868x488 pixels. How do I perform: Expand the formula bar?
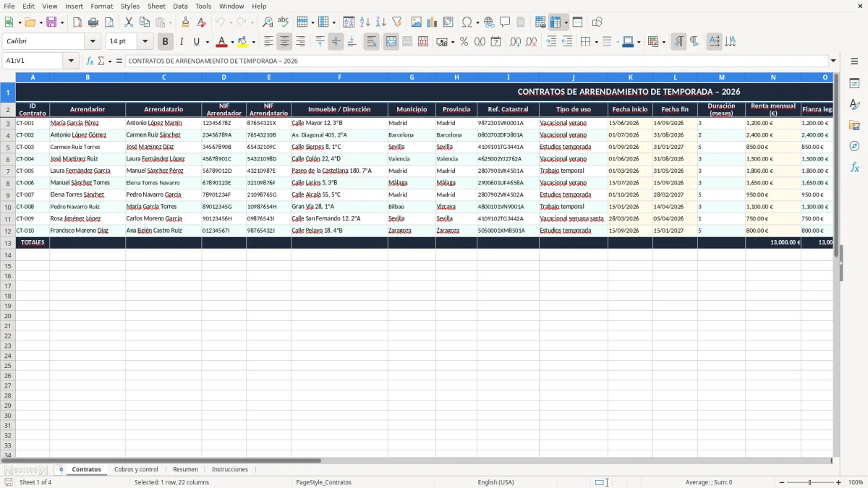click(833, 61)
